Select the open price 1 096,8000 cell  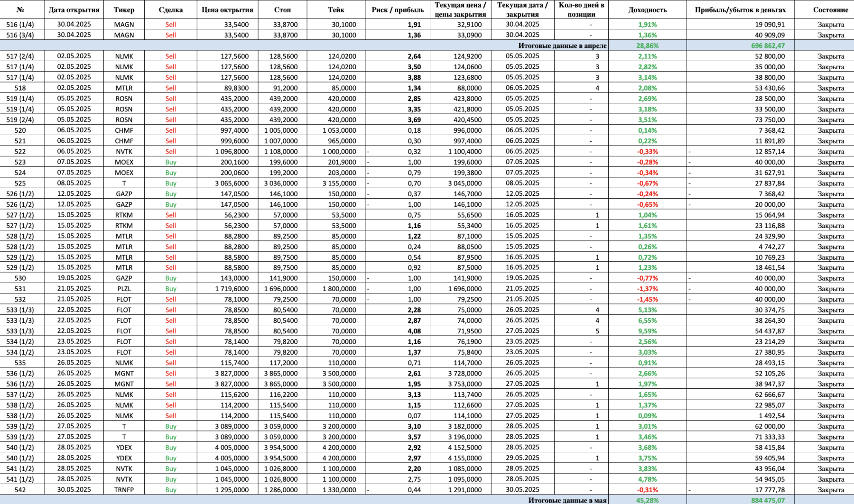pos(227,151)
